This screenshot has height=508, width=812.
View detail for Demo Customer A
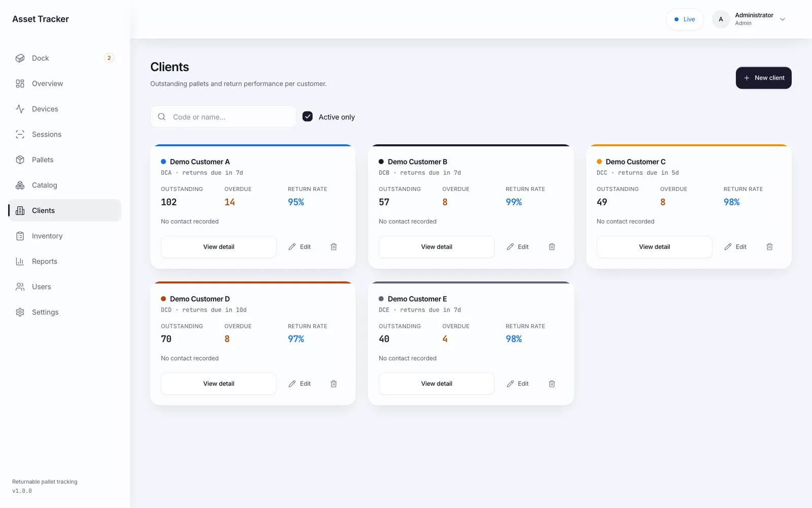(219, 247)
